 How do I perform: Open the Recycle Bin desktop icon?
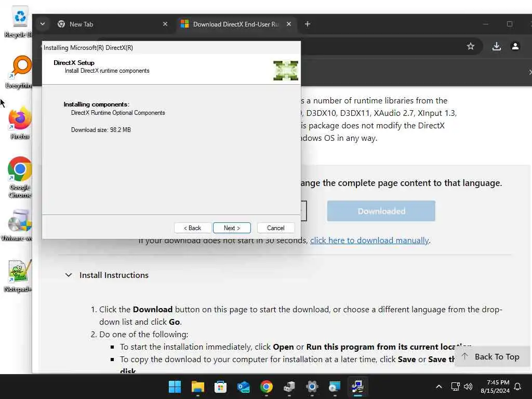(19, 22)
